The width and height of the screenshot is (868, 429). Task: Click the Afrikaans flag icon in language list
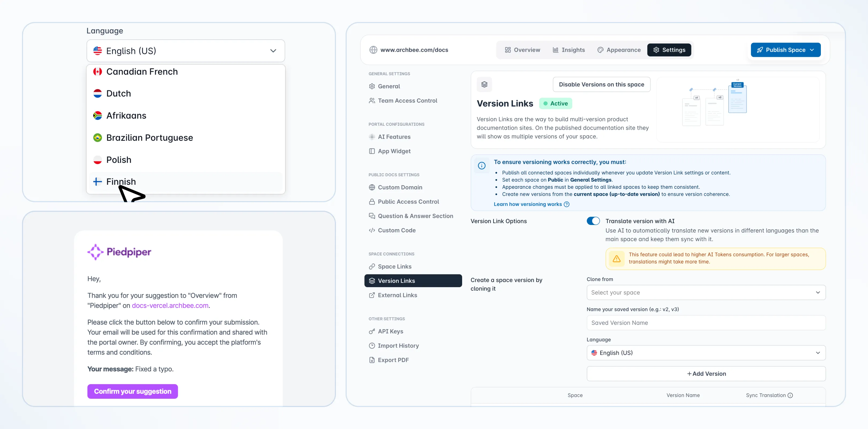(x=97, y=116)
